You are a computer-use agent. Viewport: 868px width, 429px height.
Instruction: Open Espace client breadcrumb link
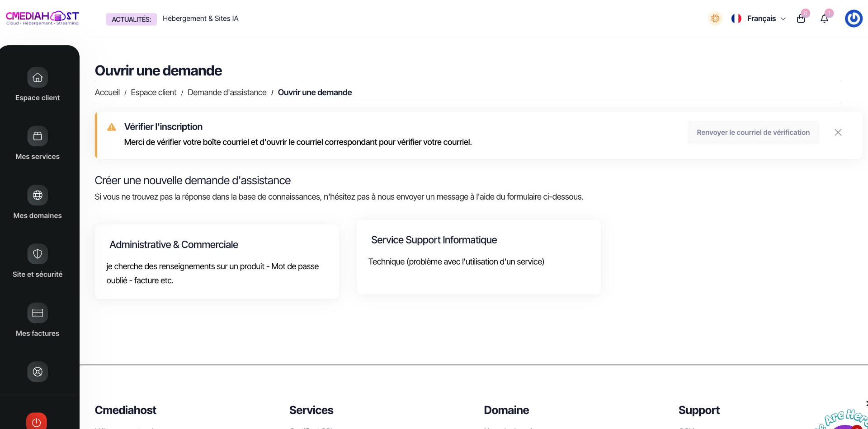click(x=154, y=93)
